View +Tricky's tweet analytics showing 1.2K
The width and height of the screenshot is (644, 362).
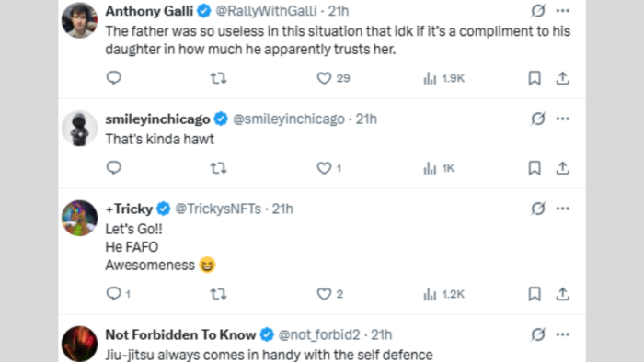[443, 294]
